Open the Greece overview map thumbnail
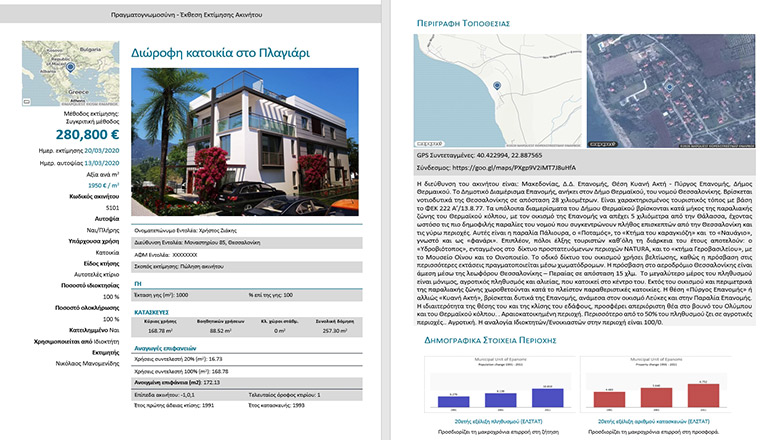Viewport: 770px width, 440px height. point(70,73)
